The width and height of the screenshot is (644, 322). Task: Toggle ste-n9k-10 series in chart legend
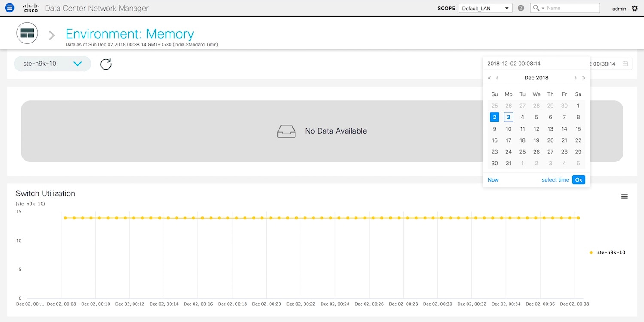tap(611, 252)
